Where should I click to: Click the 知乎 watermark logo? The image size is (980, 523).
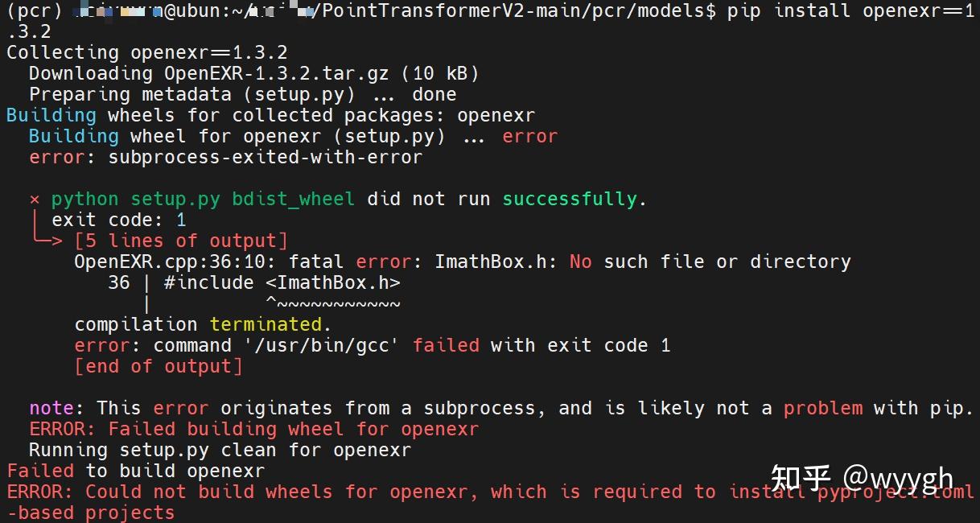[x=801, y=477]
